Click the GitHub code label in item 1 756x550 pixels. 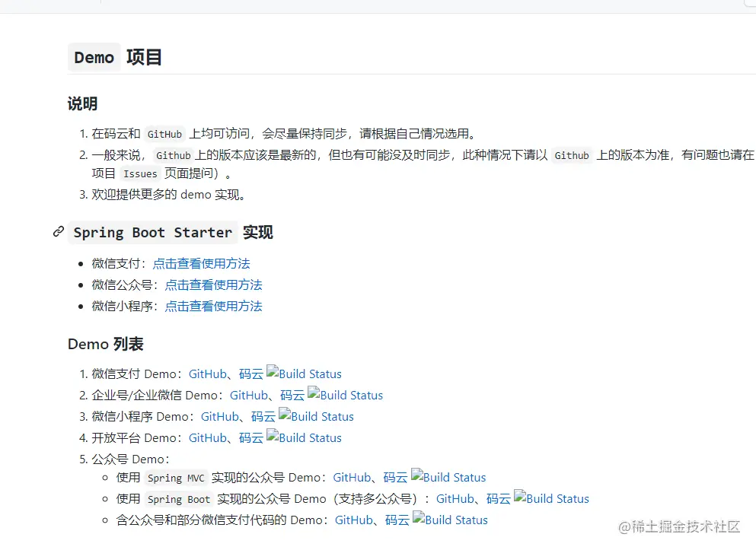164,134
